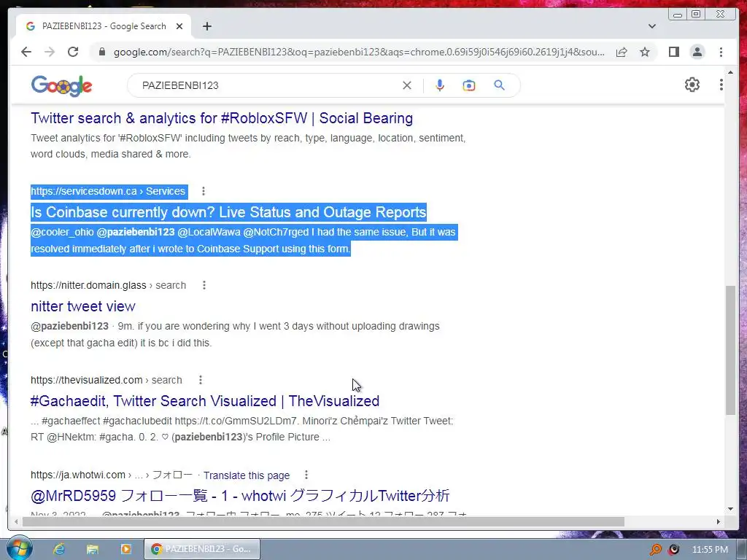Share this page via share icon

click(x=622, y=52)
